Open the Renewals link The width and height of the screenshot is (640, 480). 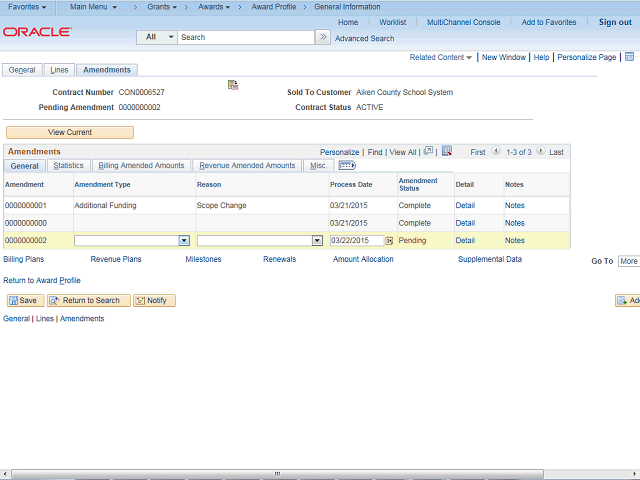[280, 259]
